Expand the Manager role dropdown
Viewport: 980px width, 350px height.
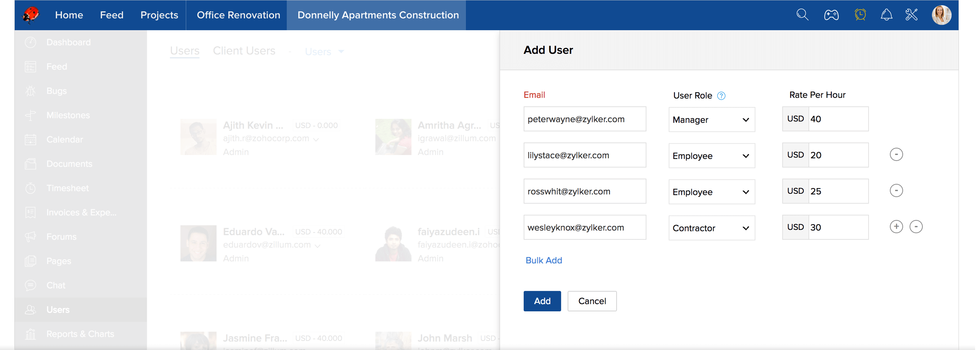point(711,120)
